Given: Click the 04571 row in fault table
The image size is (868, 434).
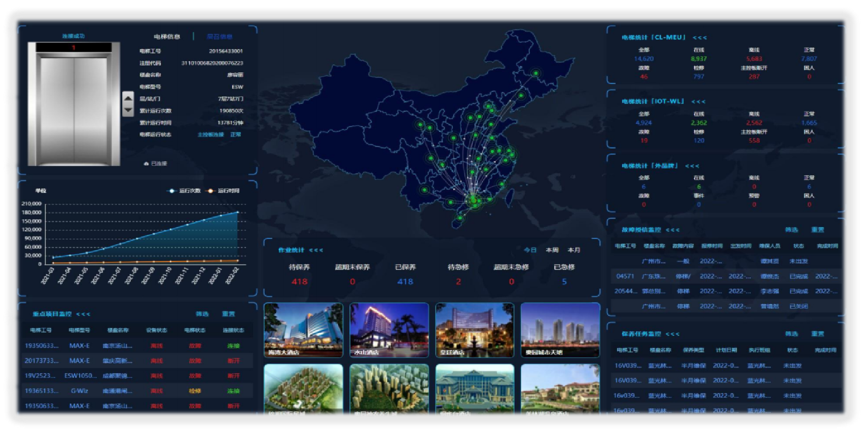Looking at the screenshot, I should point(625,276).
